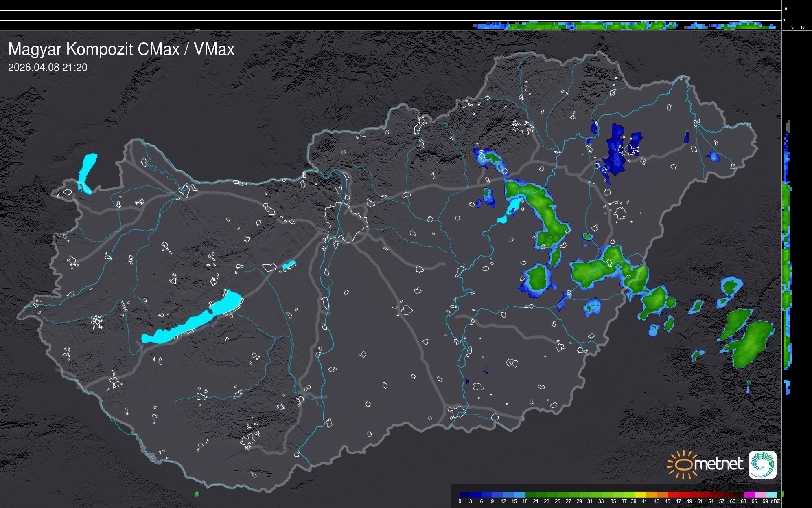This screenshot has height=508, width=812.
Task: Click the small green marker below the southern border
Action: [x=197, y=494]
